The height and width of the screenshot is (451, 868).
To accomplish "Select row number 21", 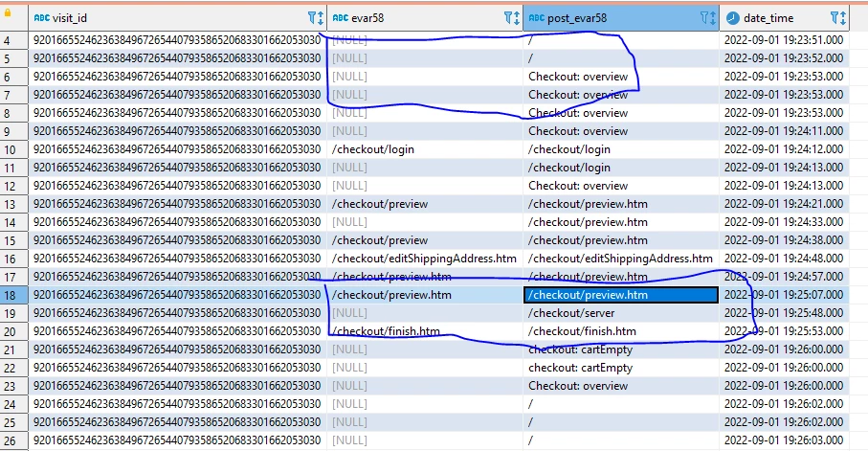I will pyautogui.click(x=13, y=350).
